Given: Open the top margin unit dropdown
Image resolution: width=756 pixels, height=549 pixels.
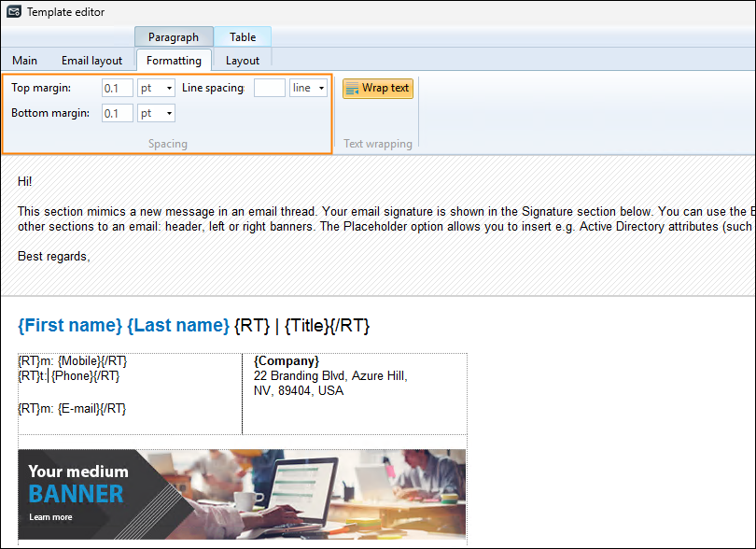Looking at the screenshot, I should click(x=168, y=87).
